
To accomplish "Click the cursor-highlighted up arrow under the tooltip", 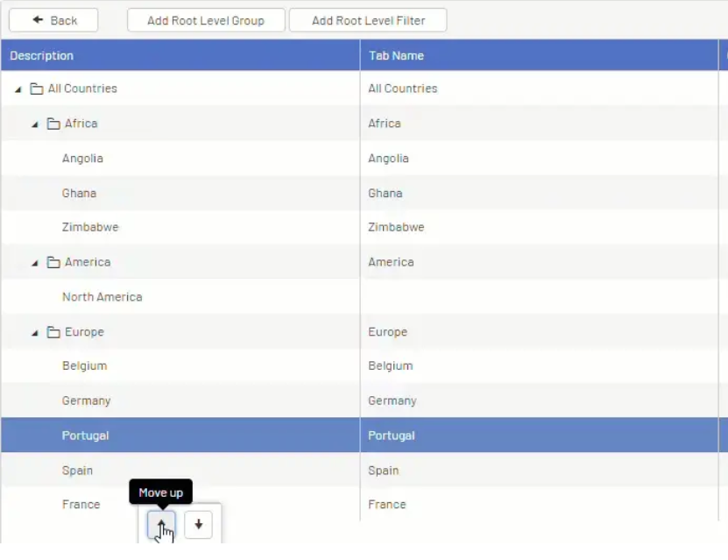I will click(161, 524).
